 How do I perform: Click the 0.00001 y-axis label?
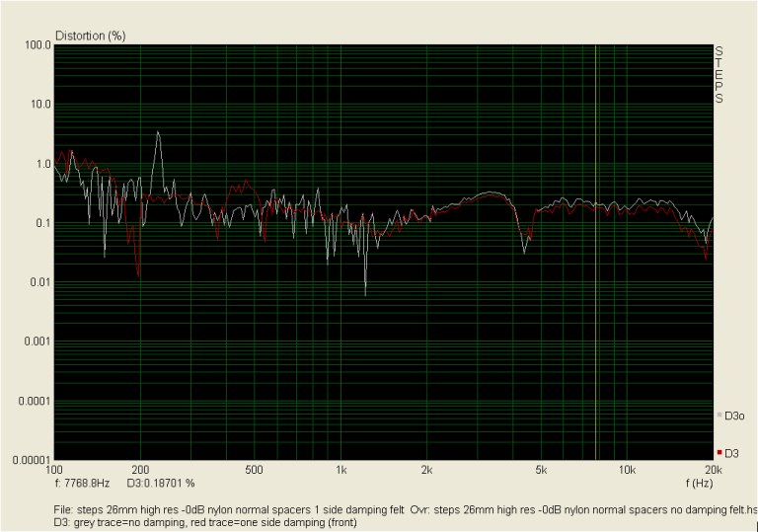(32, 460)
